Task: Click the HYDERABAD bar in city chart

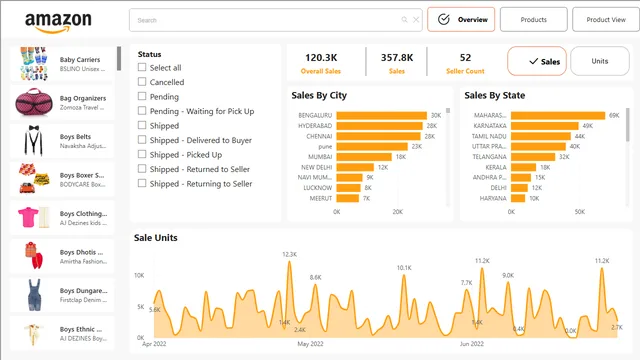Action: (379, 126)
